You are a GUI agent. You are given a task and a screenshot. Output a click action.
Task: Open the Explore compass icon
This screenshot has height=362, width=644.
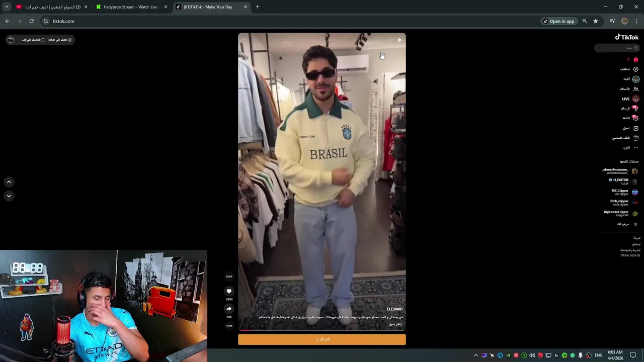(x=635, y=69)
